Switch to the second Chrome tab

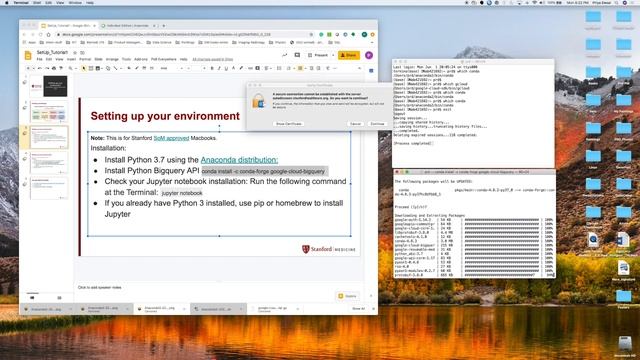128,26
